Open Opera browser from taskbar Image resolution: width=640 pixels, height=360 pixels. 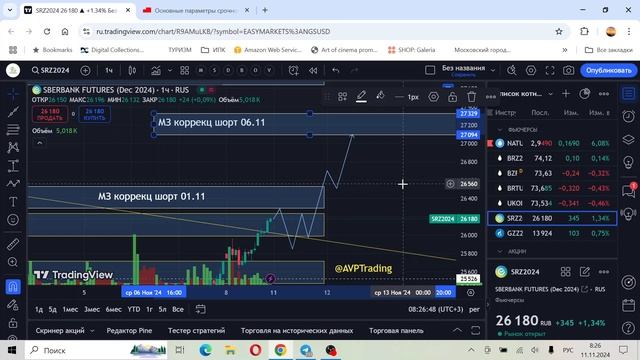pos(256,350)
